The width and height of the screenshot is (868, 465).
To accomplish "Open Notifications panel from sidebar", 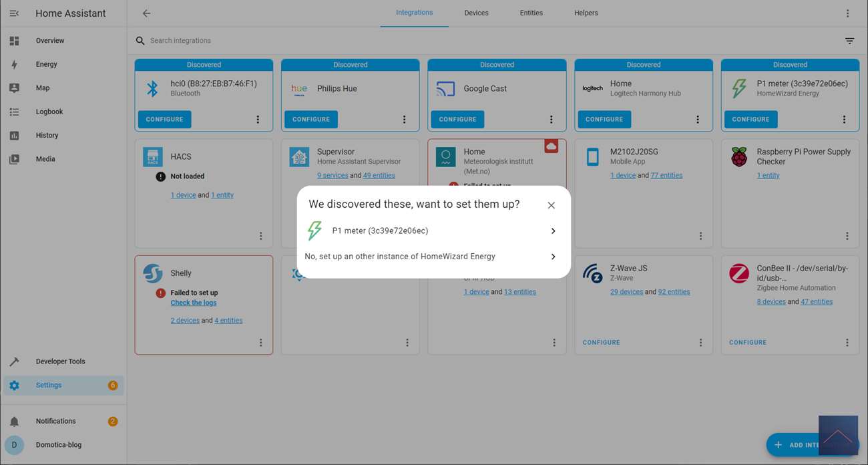I will pos(55,421).
